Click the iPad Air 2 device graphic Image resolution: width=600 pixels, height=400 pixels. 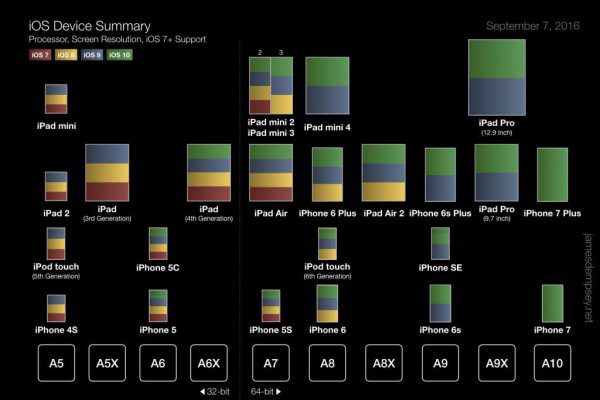pos(383,173)
